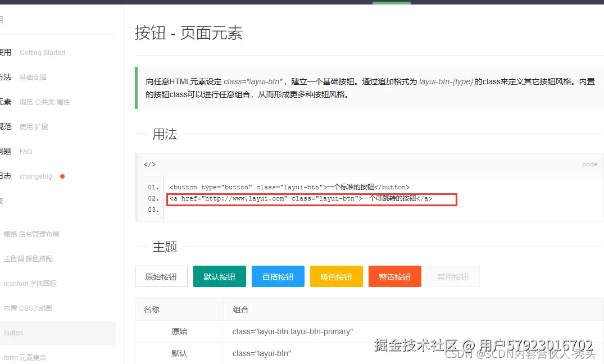
Task: Select the 内置 CSS3 动画 sidebar item
Action: point(27,308)
